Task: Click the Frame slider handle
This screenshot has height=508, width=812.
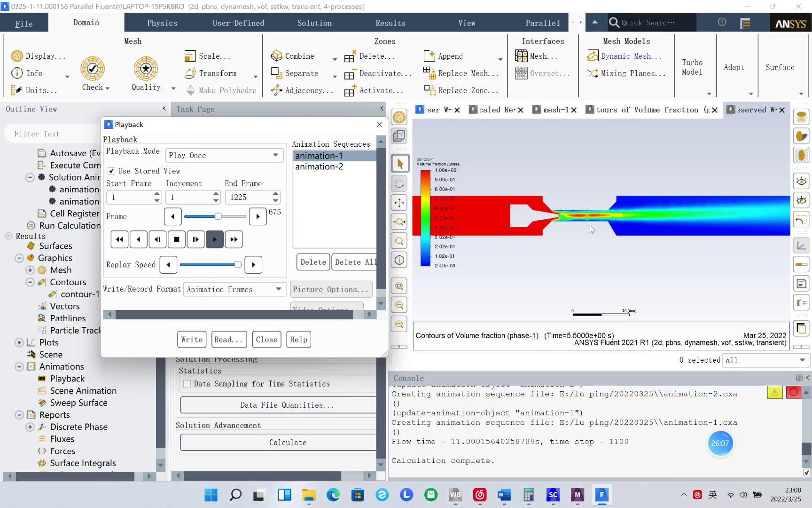Action: tap(218, 216)
